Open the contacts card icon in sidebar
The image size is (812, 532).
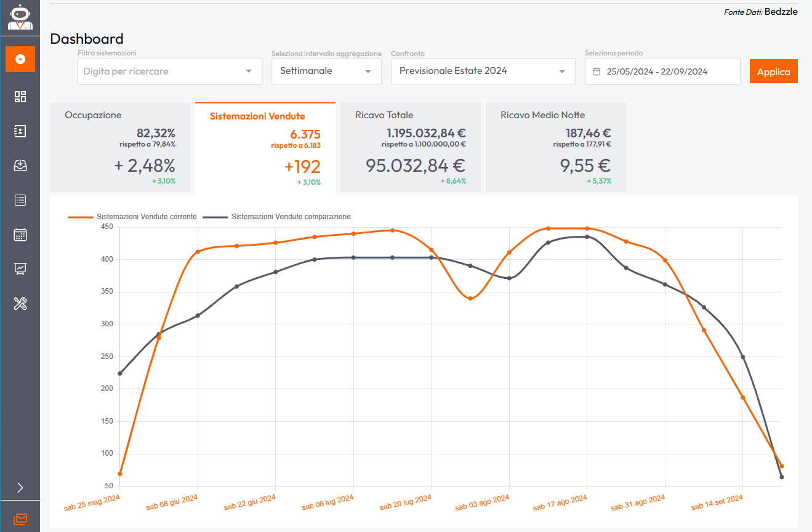click(20, 131)
